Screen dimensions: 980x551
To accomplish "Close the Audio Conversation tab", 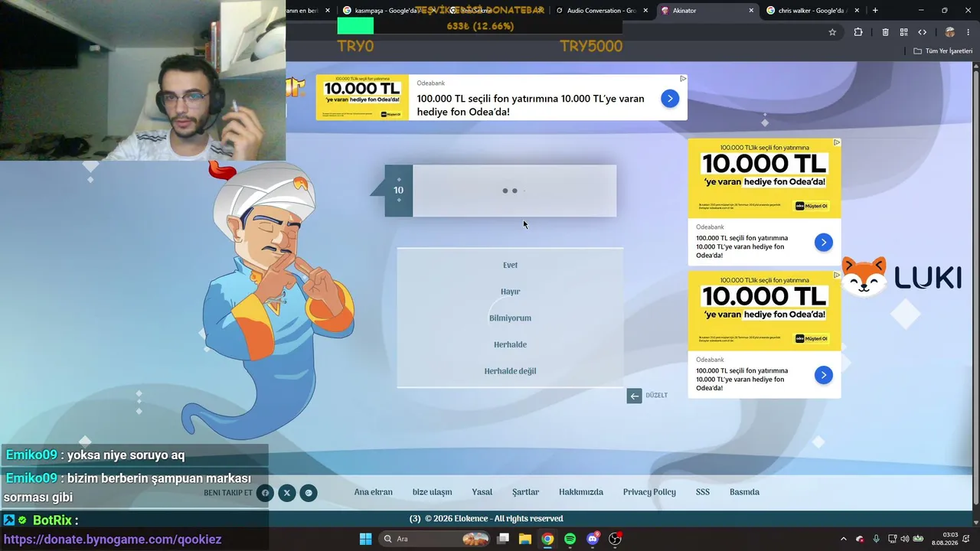I will (645, 11).
